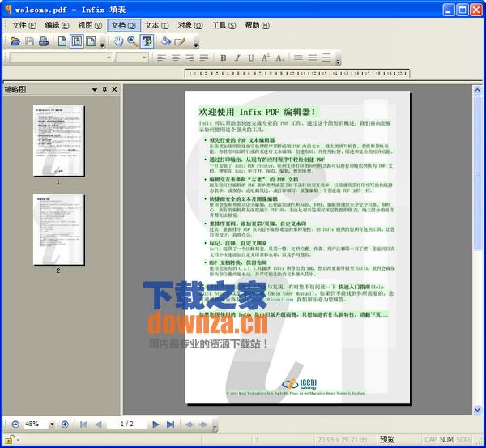Click the lock icon in status bar
The image size is (486, 448).
pos(9,439)
